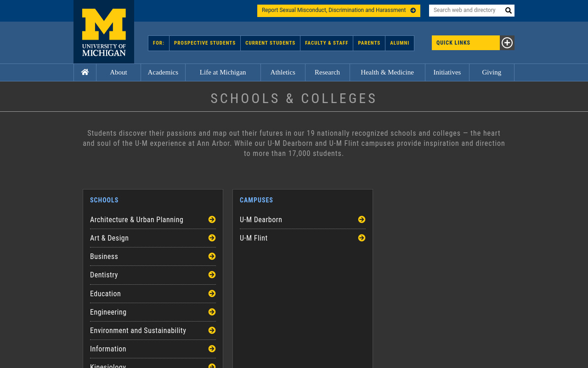Viewport: 588px width, 368px height.
Task: Open the Research menu
Action: coord(328,72)
